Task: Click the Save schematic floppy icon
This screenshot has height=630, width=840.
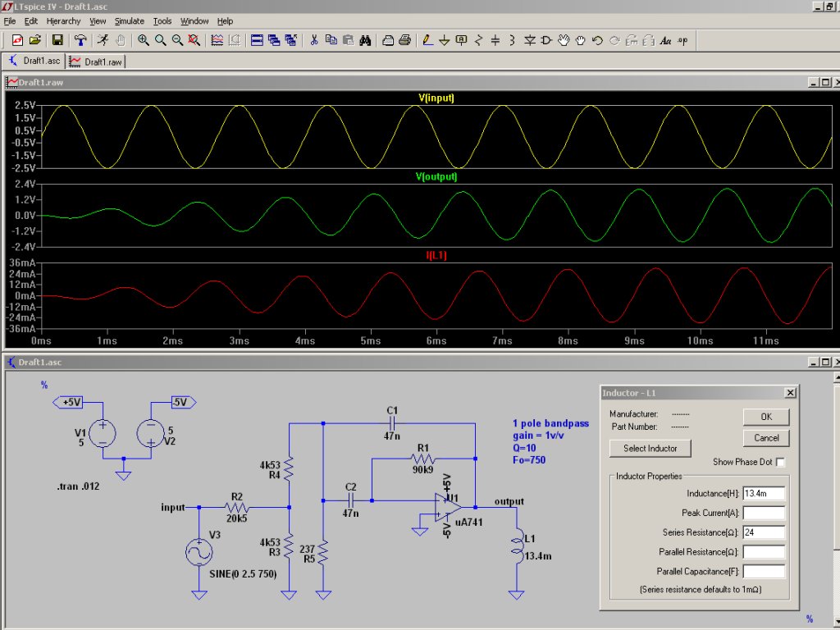Action: point(57,39)
